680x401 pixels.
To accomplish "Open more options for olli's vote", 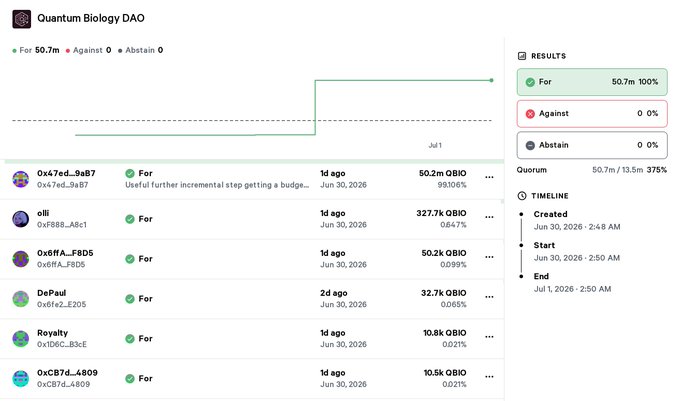I will pyautogui.click(x=489, y=217).
